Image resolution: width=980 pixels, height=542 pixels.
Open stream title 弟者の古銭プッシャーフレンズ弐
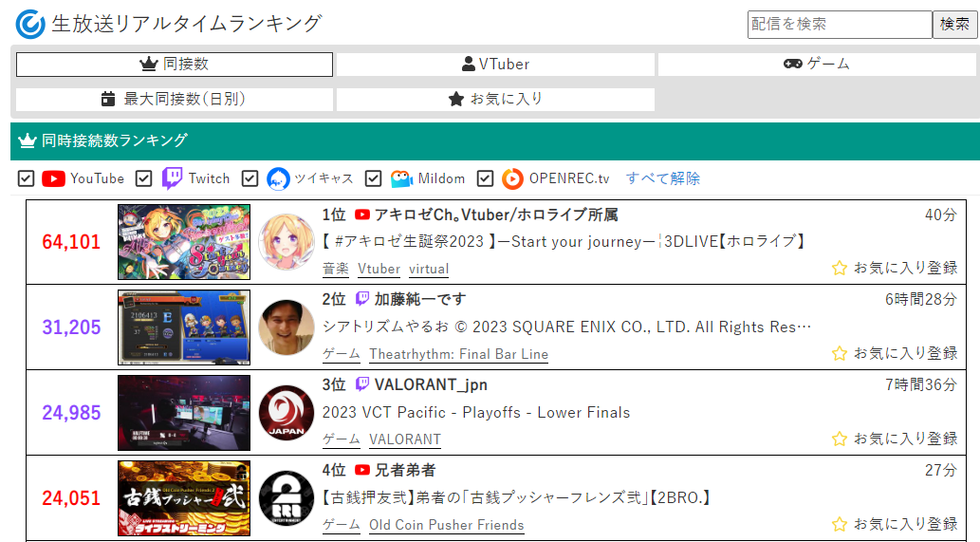517,498
